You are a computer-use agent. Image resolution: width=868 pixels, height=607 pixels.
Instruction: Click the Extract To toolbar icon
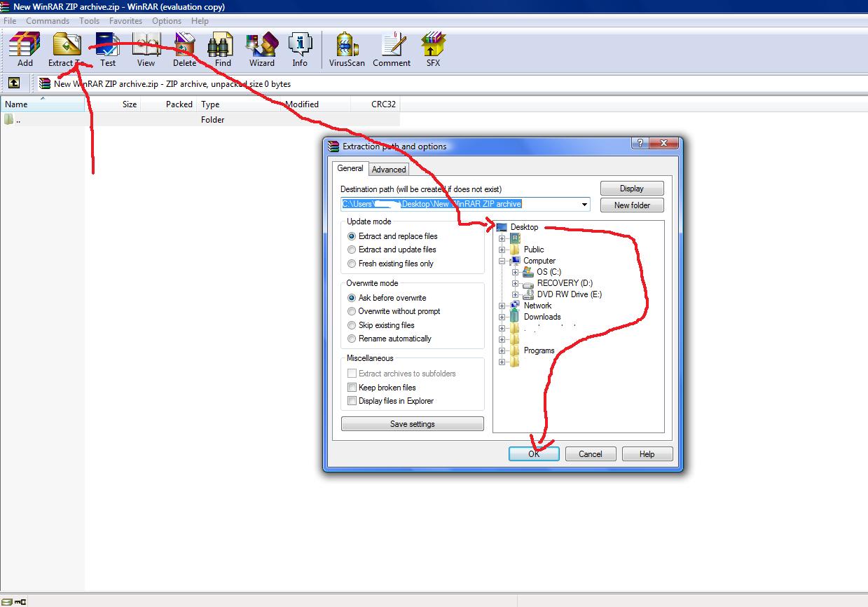(67, 45)
